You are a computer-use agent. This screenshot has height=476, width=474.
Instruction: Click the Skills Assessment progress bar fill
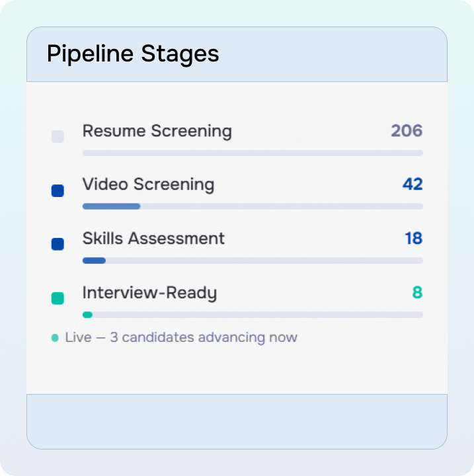pos(94,260)
